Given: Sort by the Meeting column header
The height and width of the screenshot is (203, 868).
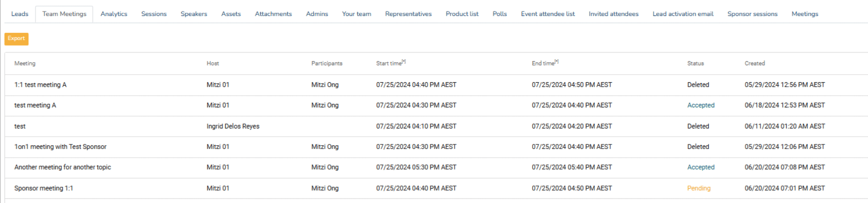Looking at the screenshot, I should [x=25, y=63].
